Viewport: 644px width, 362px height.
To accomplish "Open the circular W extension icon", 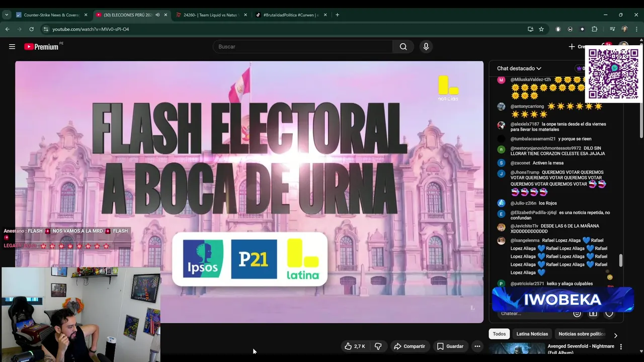I will (x=570, y=29).
